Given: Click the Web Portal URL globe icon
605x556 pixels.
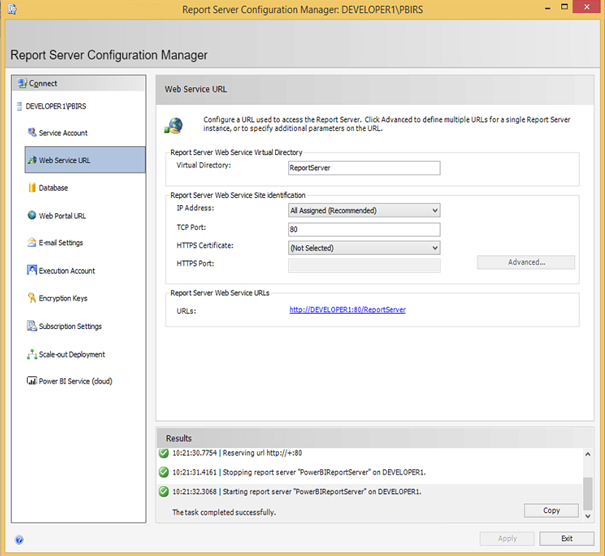Looking at the screenshot, I should pos(32,215).
